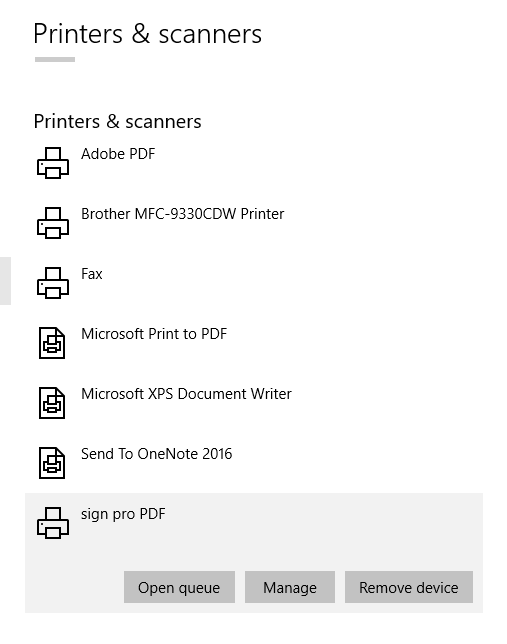
Task: Click the Printers & scanners section heading
Action: [x=118, y=122]
